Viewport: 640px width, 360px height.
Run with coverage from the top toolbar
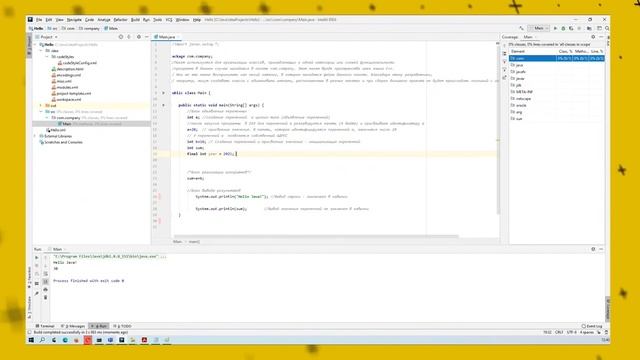pyautogui.click(x=571, y=29)
